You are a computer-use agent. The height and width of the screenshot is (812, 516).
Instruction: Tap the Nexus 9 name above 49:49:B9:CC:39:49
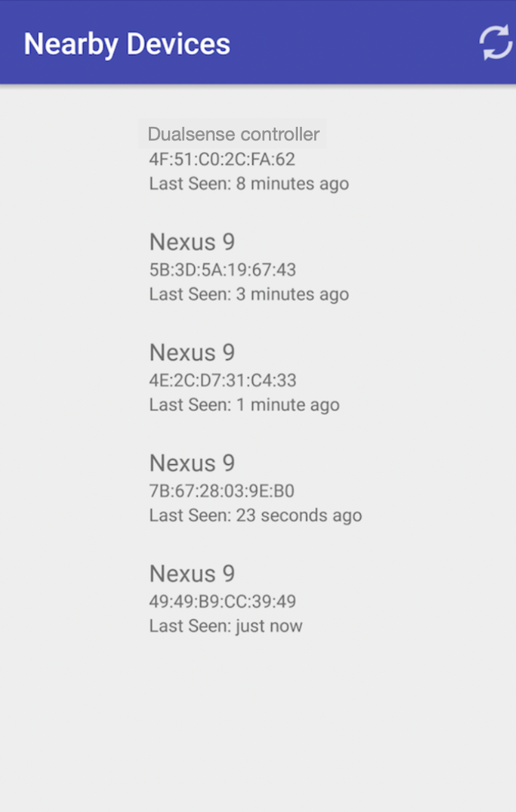click(x=192, y=573)
